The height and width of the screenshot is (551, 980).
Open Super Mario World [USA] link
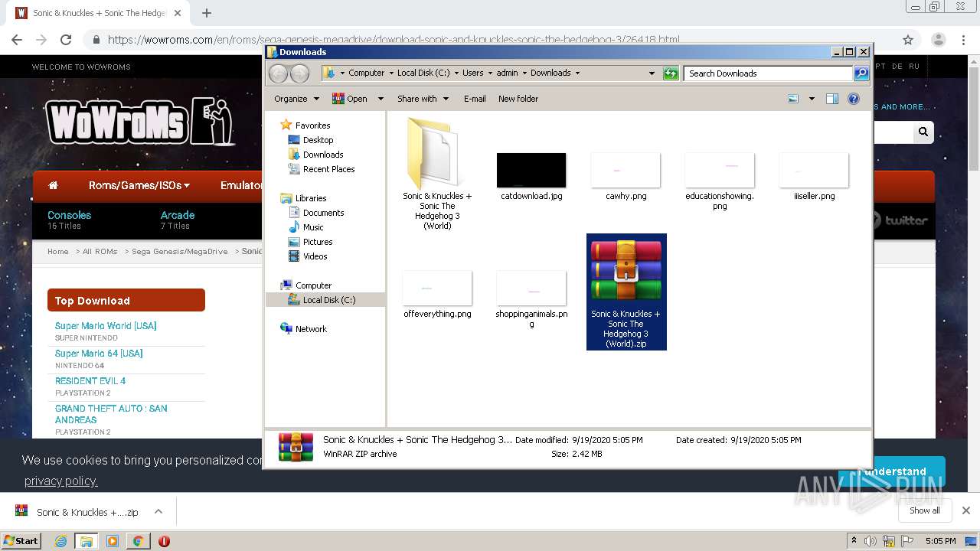[x=106, y=326]
